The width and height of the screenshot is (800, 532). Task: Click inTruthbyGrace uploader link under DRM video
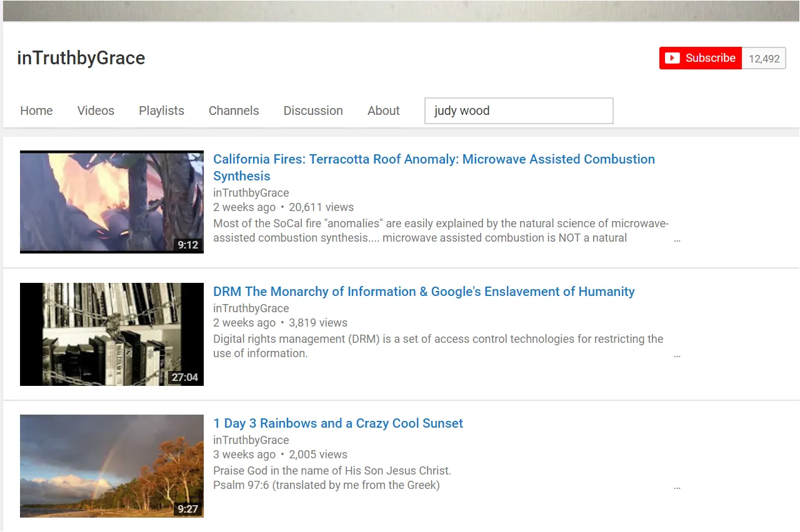251,308
